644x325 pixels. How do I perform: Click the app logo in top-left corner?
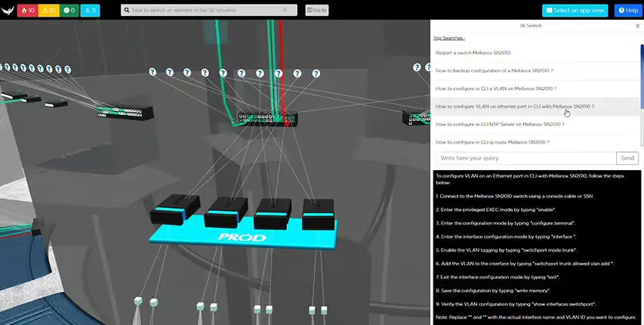pos(8,11)
